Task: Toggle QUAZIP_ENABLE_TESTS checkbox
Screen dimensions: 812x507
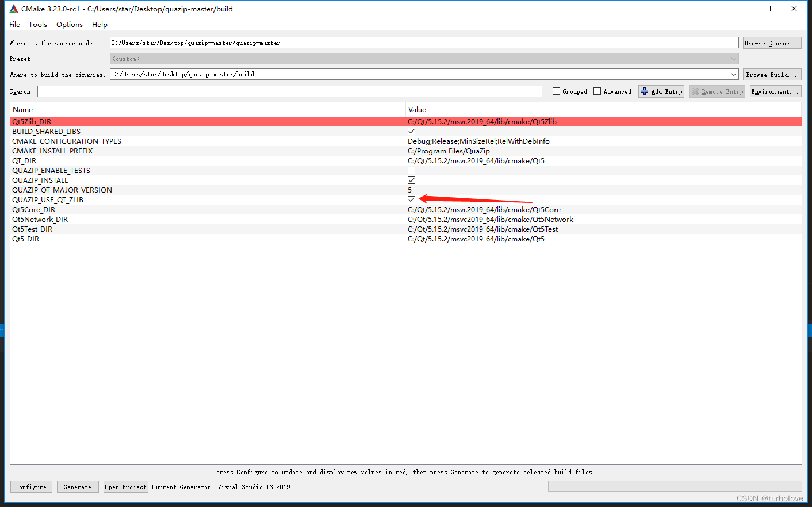Action: click(x=411, y=171)
